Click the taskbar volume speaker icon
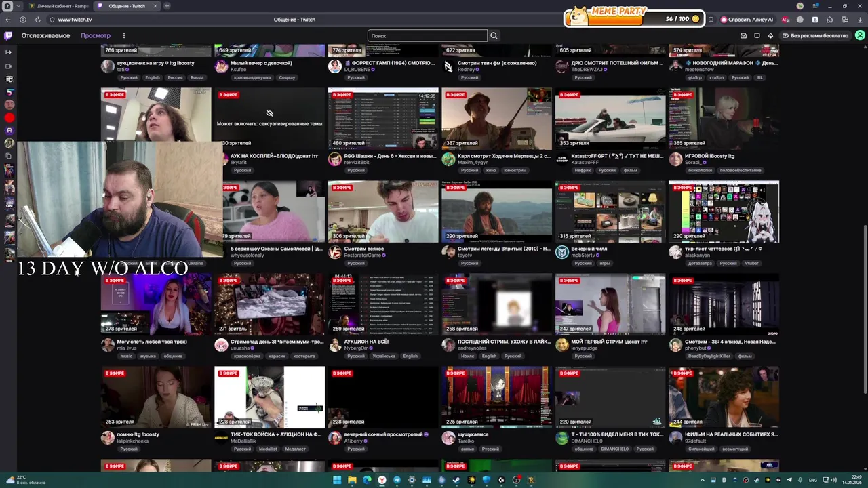Viewport: 868px width, 488px height. coord(835,480)
